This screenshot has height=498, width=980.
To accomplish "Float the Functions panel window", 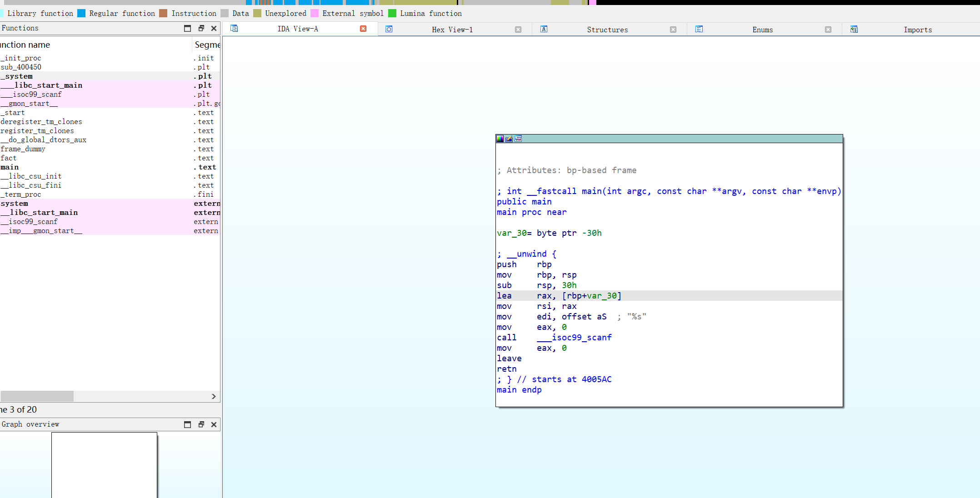I will 201,28.
